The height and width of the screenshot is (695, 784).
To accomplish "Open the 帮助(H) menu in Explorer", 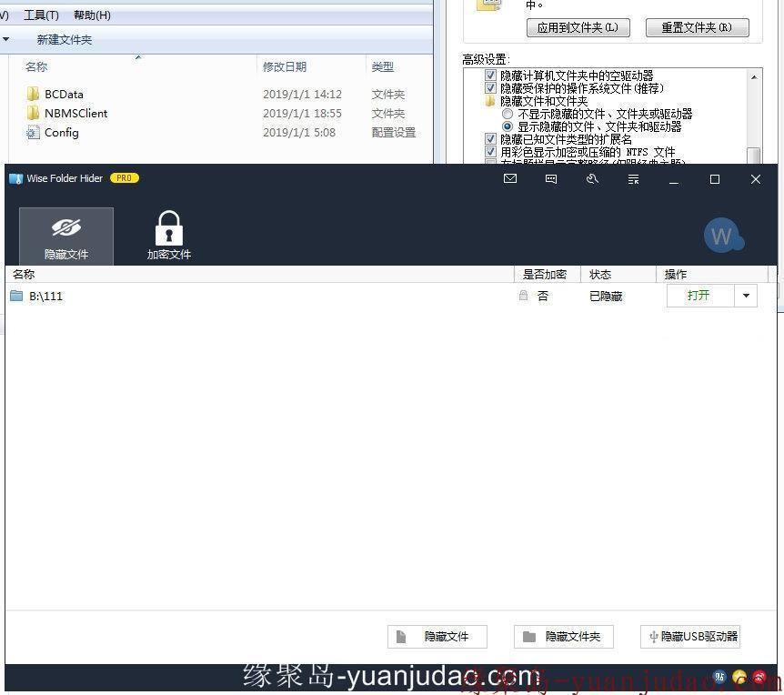I will coord(92,15).
